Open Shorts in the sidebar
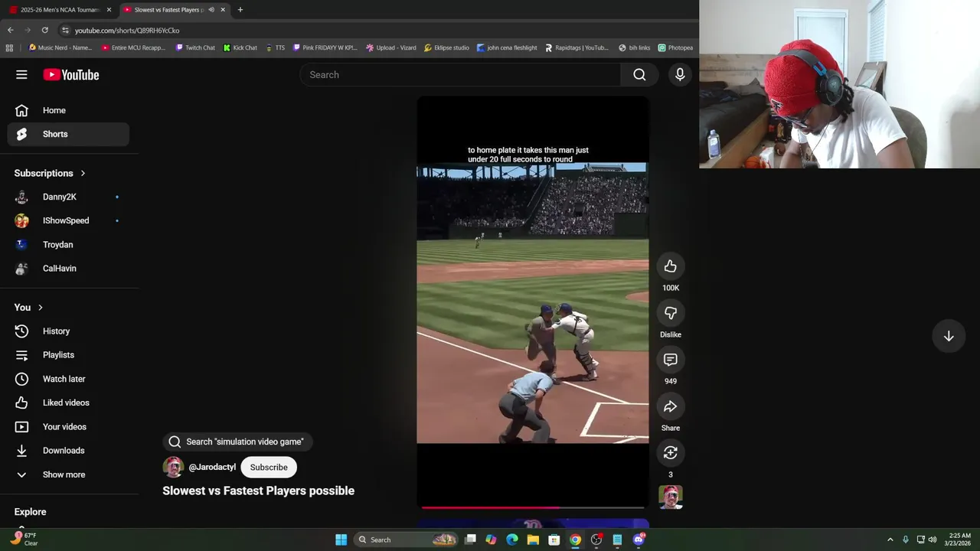Image resolution: width=980 pixels, height=551 pixels. tap(69, 134)
